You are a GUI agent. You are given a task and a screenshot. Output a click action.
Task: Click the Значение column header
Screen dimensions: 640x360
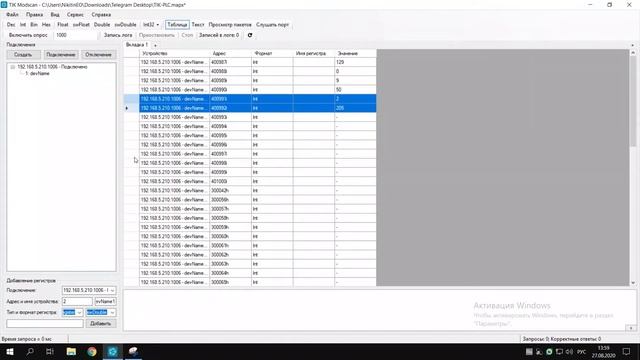355,53
